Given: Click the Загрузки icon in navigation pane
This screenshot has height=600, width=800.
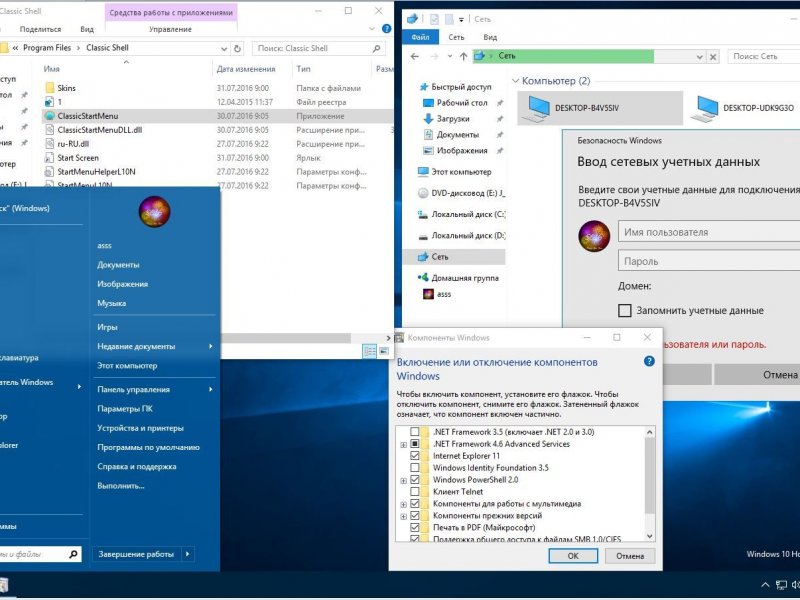Looking at the screenshot, I should [x=428, y=119].
